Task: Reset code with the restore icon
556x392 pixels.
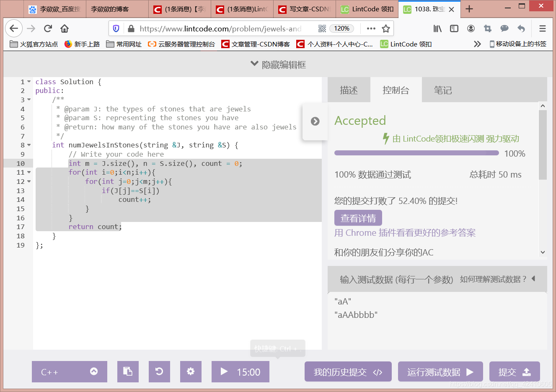Action: coord(159,371)
